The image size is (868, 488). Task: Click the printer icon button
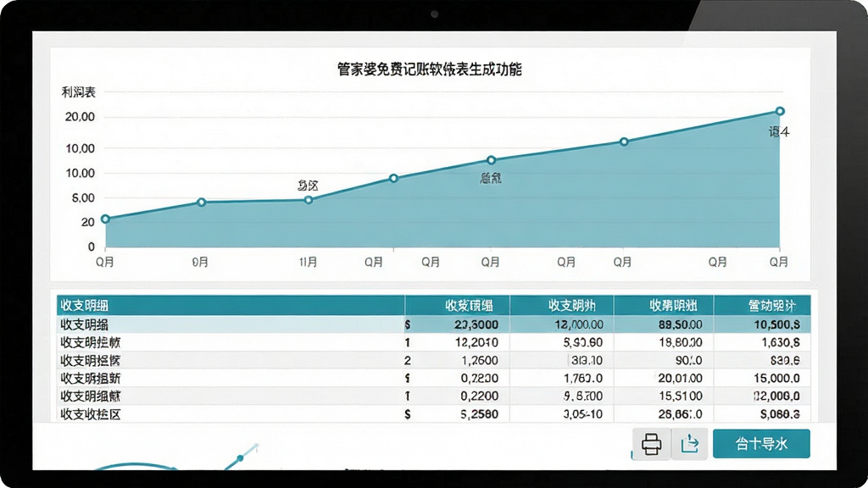pos(652,444)
